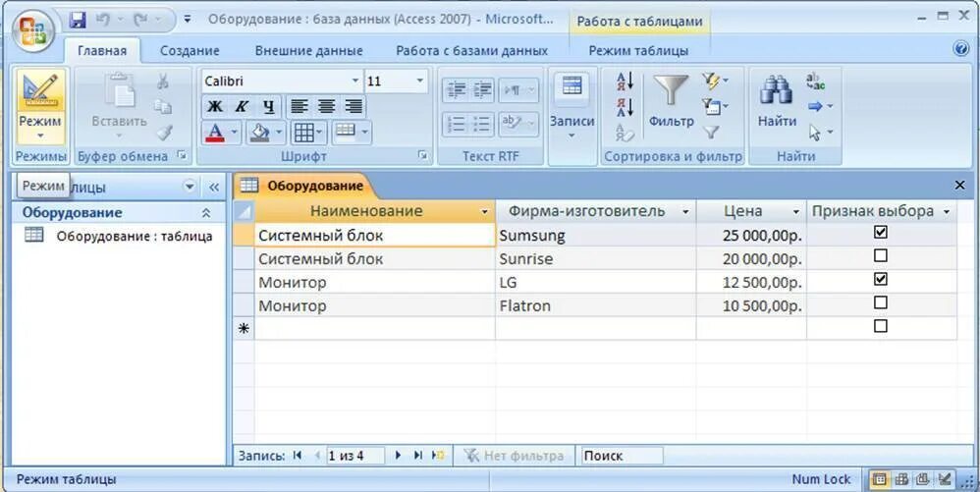Sort ascending with the А-Я icon
Image resolution: width=980 pixels, height=492 pixels.
point(625,81)
